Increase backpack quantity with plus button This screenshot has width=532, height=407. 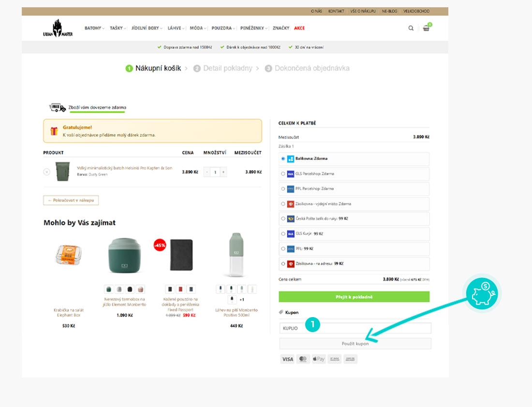pos(223,172)
